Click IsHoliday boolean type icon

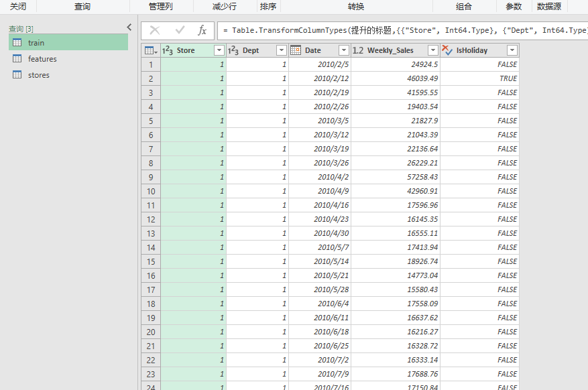point(447,50)
